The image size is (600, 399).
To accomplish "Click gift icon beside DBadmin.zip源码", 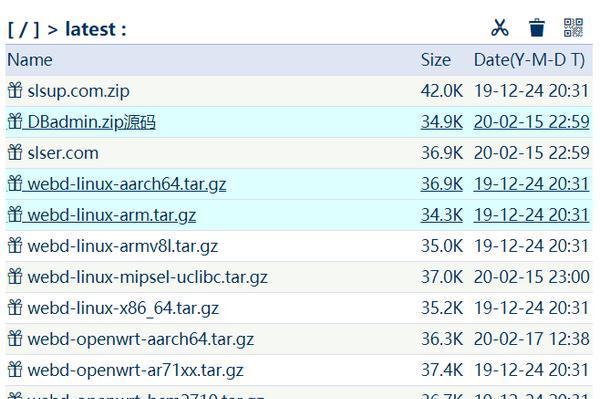I will point(15,122).
